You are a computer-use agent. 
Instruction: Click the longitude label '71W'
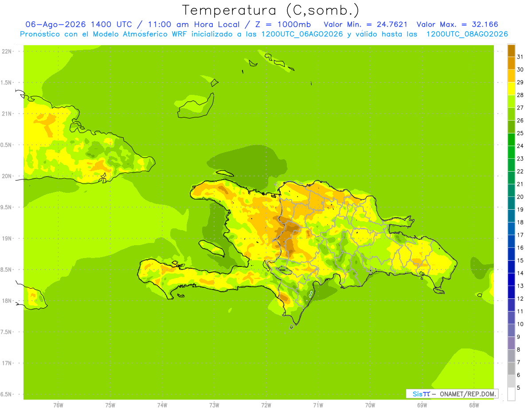[x=318, y=405]
